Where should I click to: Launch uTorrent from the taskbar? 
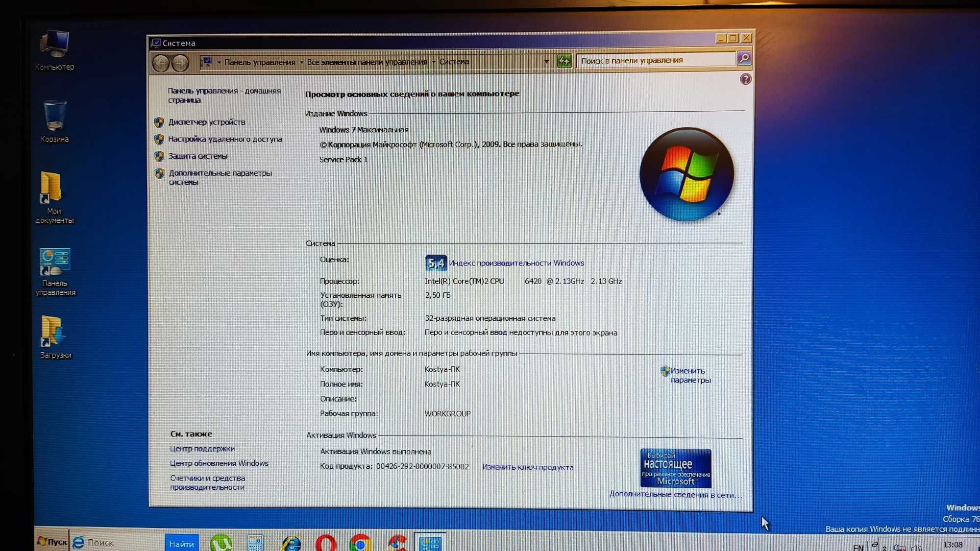point(221,542)
